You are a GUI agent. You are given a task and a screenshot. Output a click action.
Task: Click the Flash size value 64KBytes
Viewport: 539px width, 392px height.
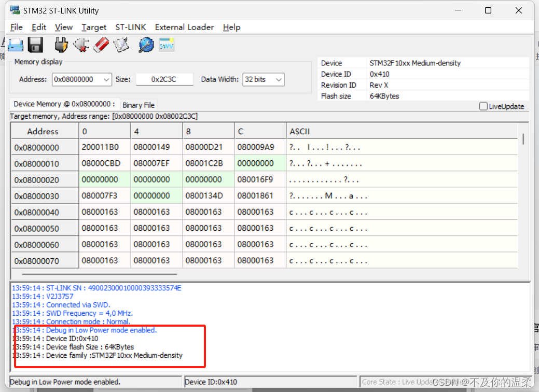384,96
